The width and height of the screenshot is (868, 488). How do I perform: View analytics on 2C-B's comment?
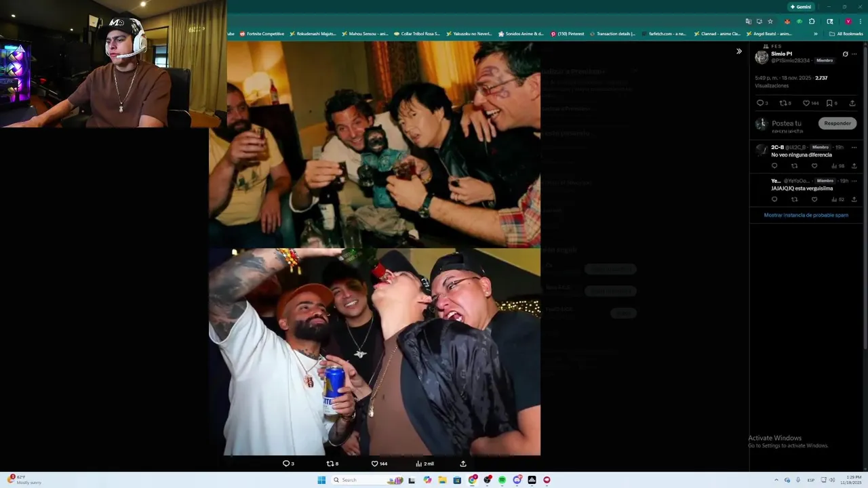(x=838, y=165)
